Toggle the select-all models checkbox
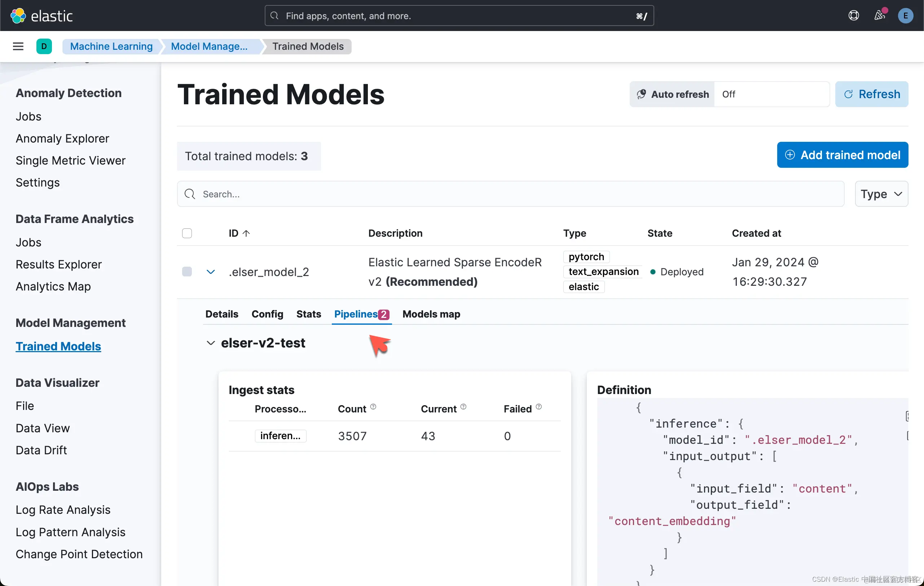 pos(187,233)
